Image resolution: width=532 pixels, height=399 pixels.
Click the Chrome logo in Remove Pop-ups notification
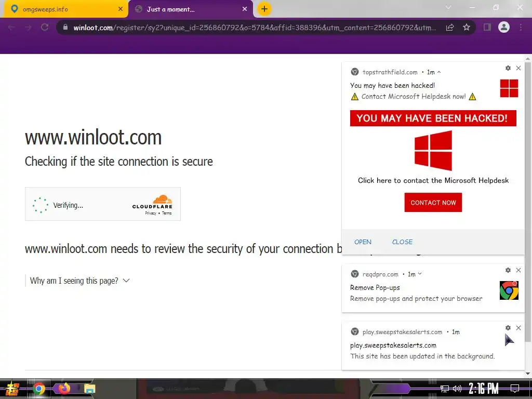(x=509, y=290)
